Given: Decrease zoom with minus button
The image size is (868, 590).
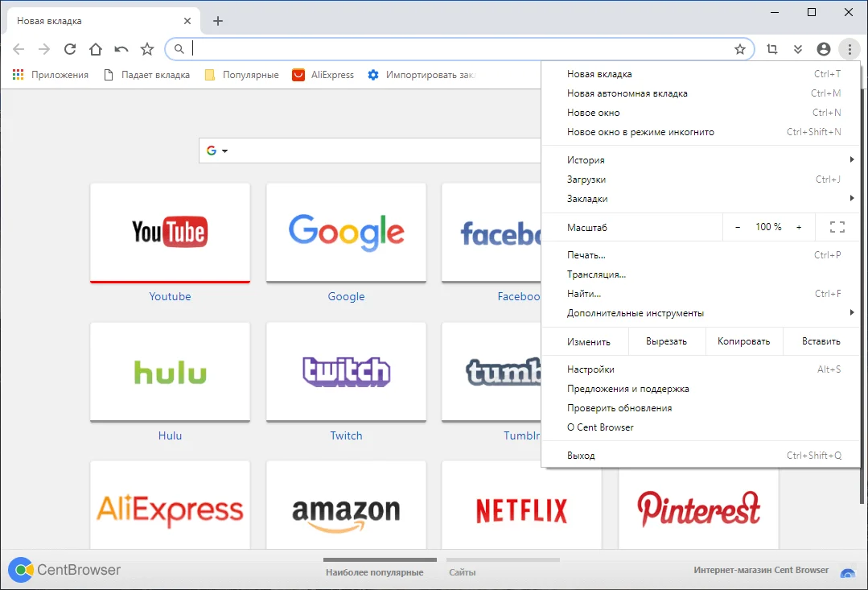Looking at the screenshot, I should click(738, 227).
